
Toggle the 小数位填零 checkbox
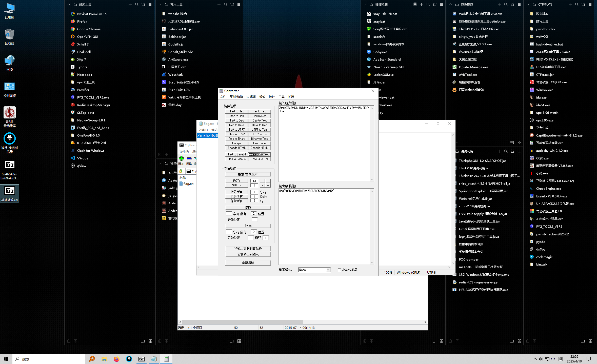coord(339,270)
